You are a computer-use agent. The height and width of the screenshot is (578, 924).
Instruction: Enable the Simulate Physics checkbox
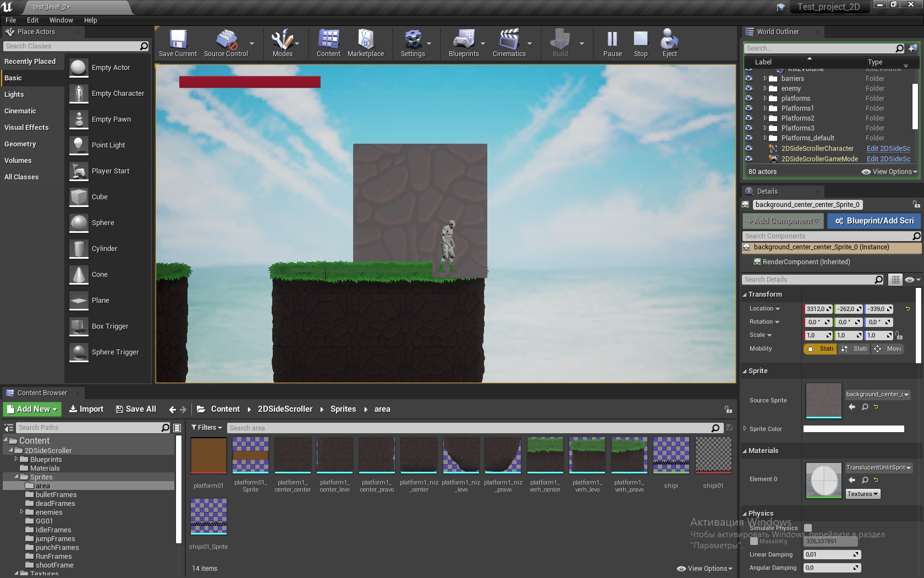(x=808, y=528)
